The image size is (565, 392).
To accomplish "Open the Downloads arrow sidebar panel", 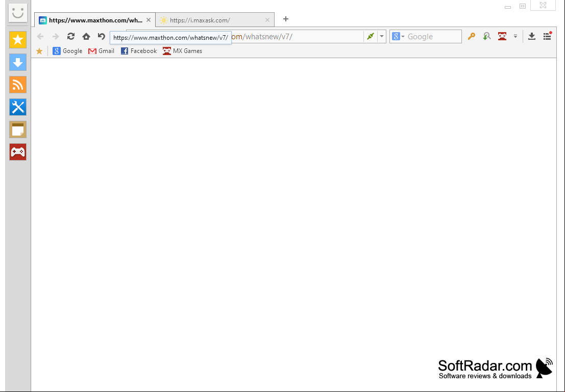I will (x=18, y=62).
